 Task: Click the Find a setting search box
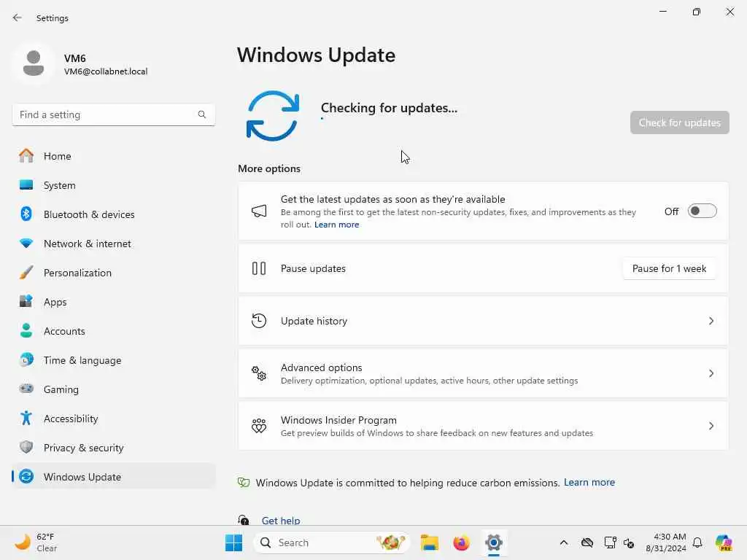(113, 114)
